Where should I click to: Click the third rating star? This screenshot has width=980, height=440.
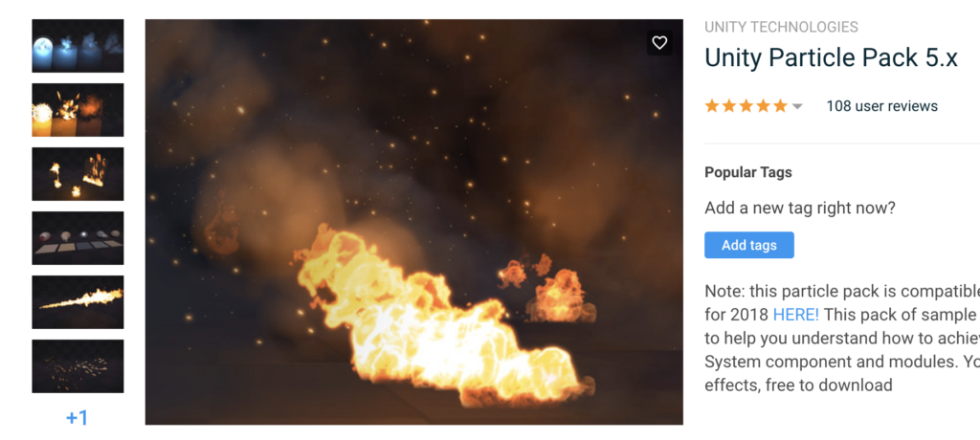pyautogui.click(x=746, y=106)
